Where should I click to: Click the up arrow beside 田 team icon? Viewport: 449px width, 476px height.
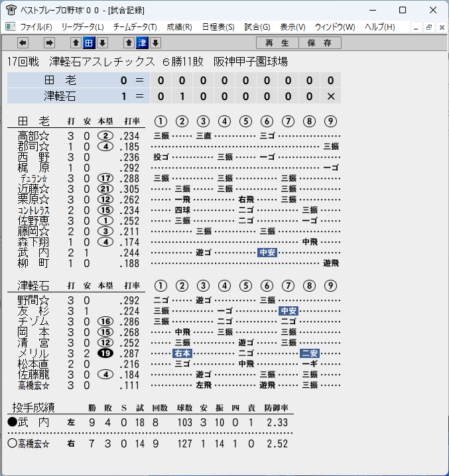pos(76,43)
